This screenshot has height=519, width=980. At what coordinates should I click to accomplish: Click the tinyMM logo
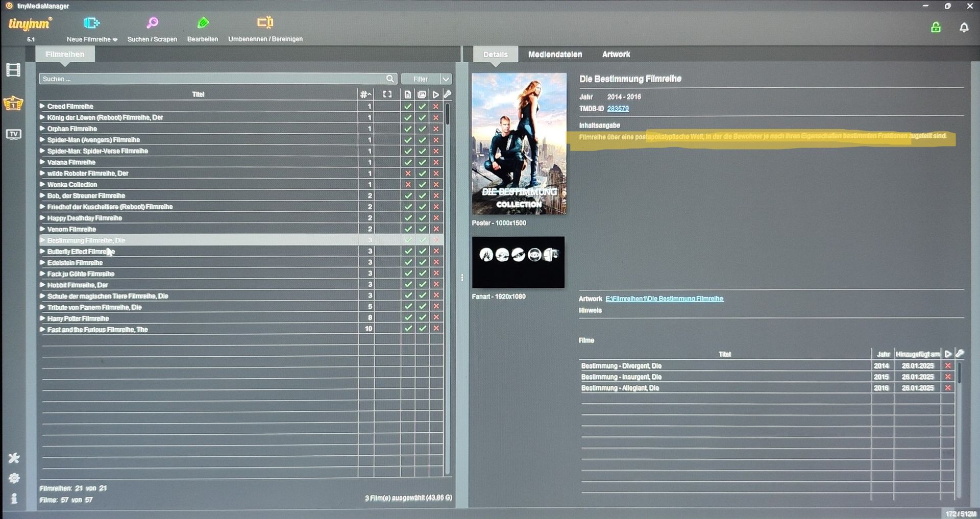[x=30, y=24]
